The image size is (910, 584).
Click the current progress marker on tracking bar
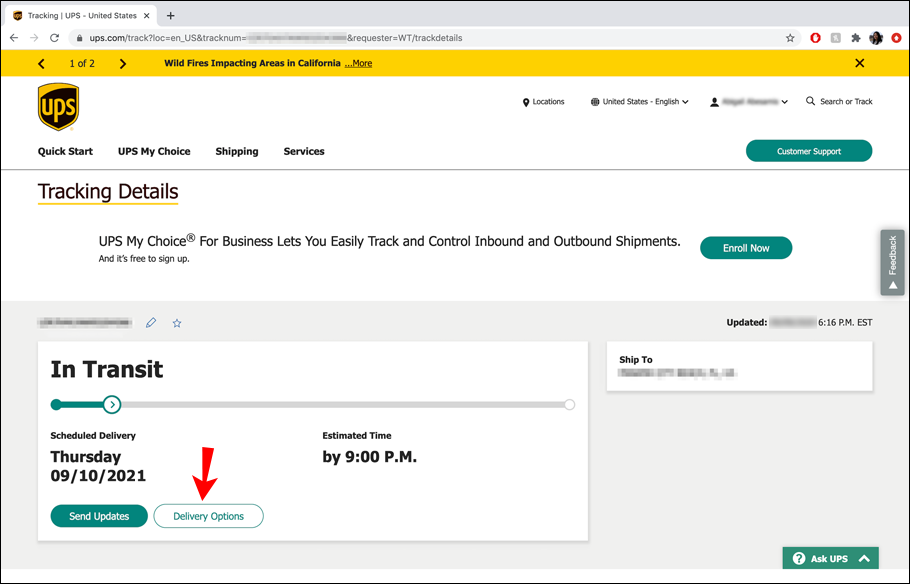point(112,405)
